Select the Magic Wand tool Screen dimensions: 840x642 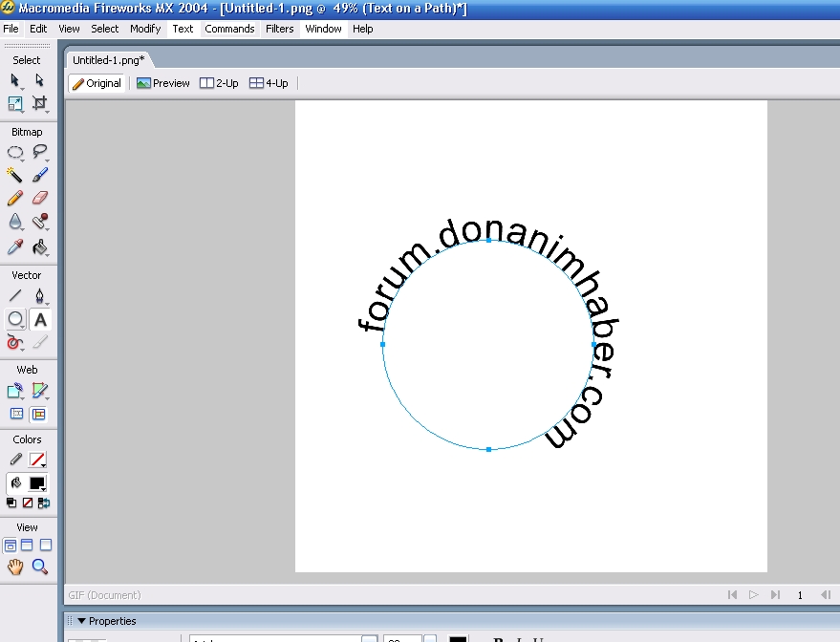click(x=15, y=175)
